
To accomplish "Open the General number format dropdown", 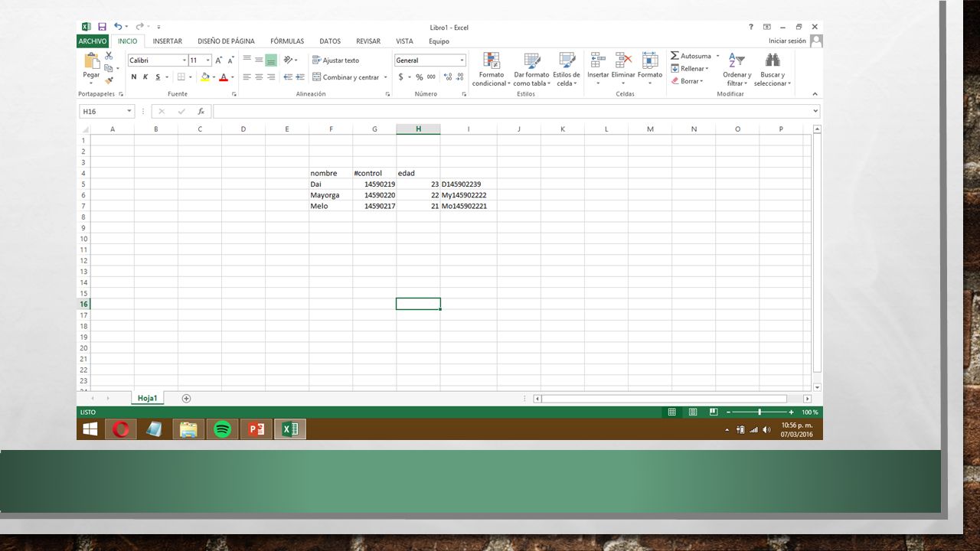I will click(462, 60).
